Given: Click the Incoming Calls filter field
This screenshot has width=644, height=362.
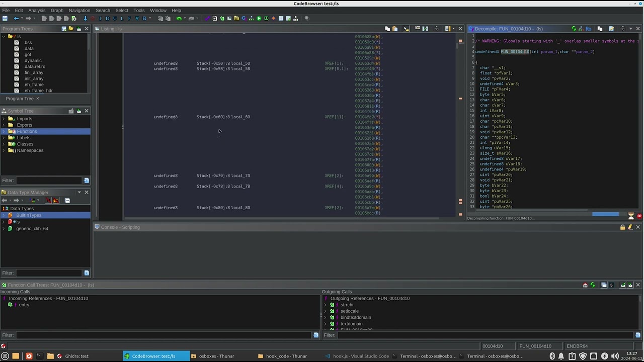Looking at the screenshot, I should point(164,335).
